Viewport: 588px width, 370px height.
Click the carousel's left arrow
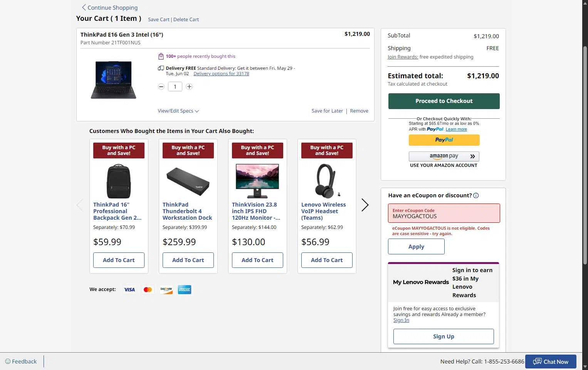(80, 205)
